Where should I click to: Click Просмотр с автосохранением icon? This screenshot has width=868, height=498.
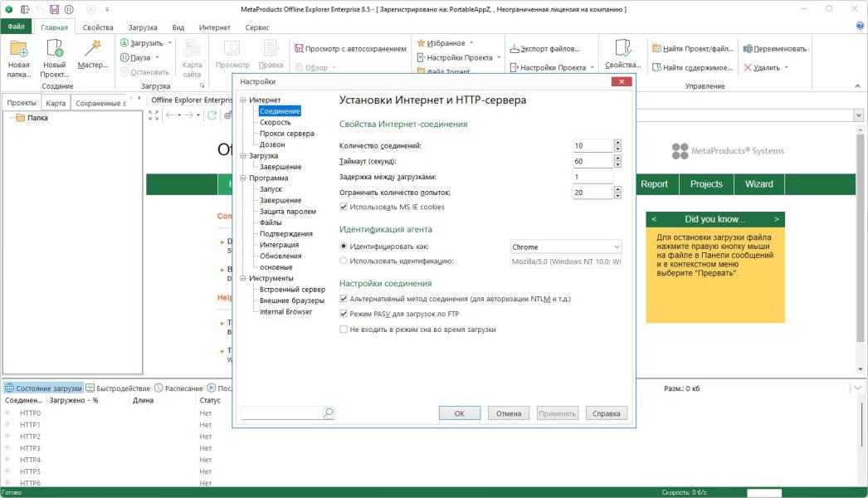tap(299, 49)
